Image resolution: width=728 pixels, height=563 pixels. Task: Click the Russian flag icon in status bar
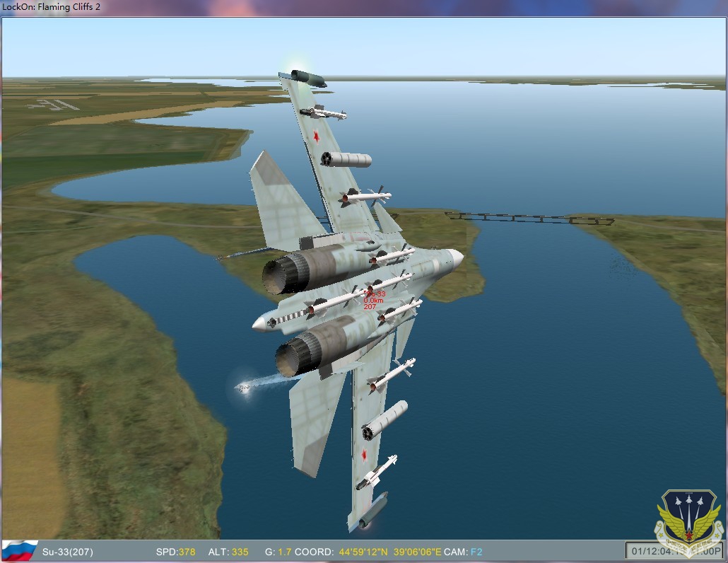coord(20,551)
